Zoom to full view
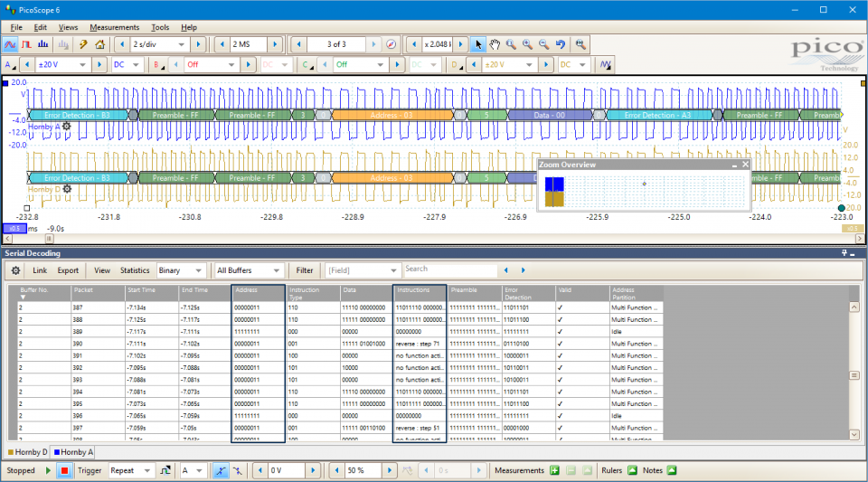 click(580, 44)
